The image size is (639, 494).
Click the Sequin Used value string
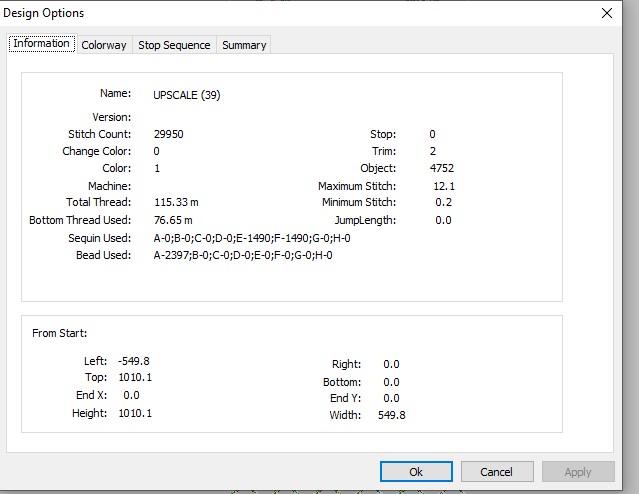tap(252, 238)
